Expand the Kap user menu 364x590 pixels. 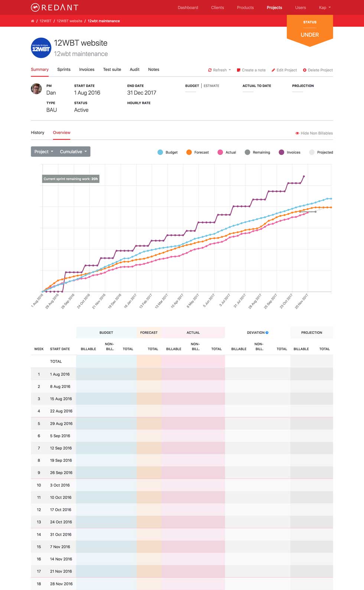tap(324, 7)
